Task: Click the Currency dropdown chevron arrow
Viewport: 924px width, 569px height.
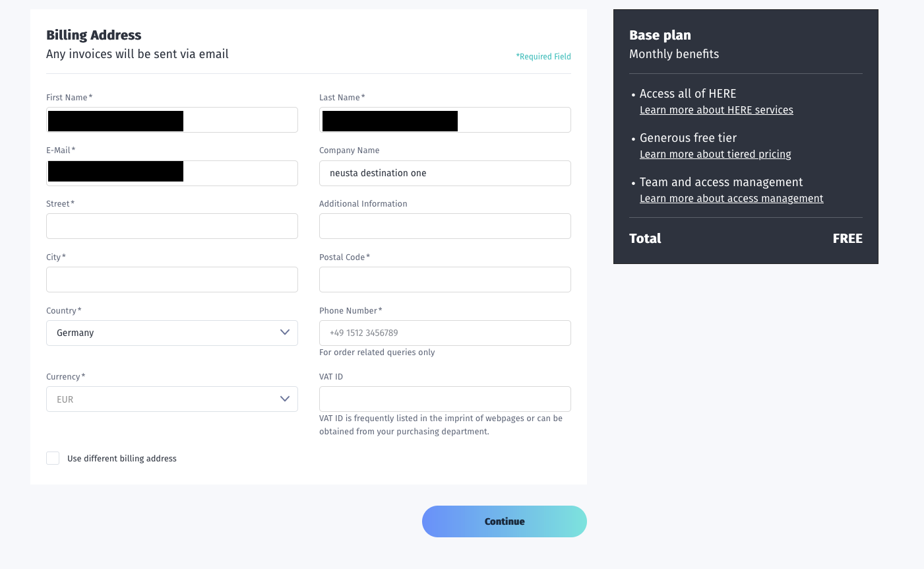Action: pyautogui.click(x=285, y=399)
